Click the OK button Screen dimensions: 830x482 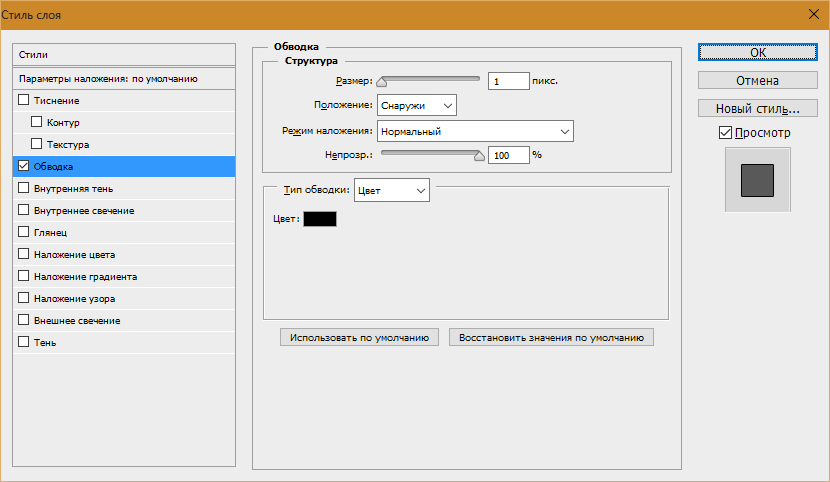(757, 52)
